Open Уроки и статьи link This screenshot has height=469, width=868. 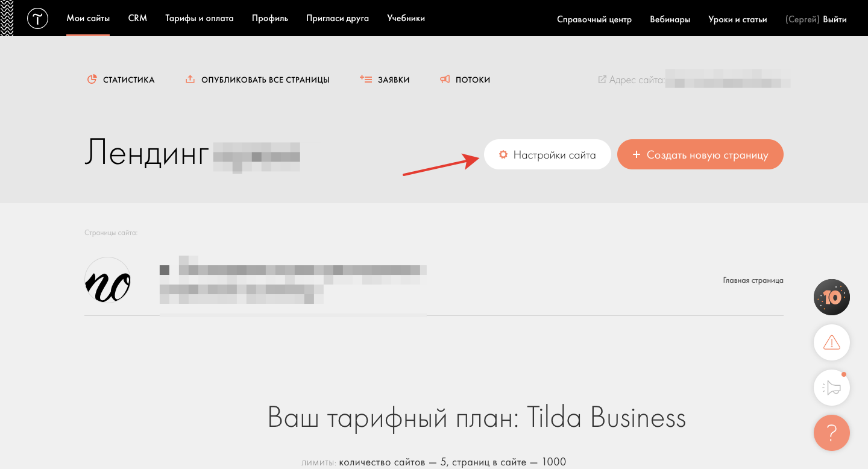click(x=738, y=19)
